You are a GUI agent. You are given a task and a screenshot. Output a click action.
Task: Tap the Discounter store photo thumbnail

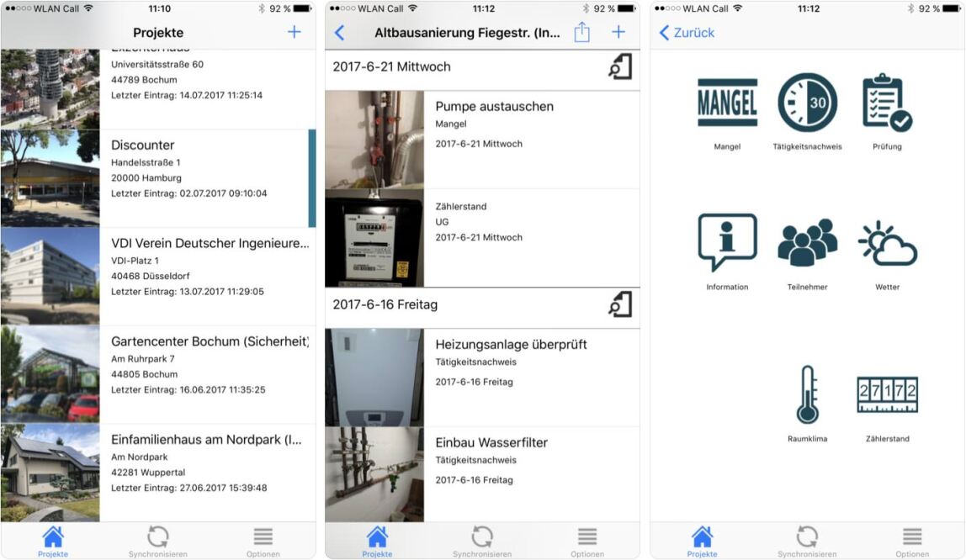[50, 178]
